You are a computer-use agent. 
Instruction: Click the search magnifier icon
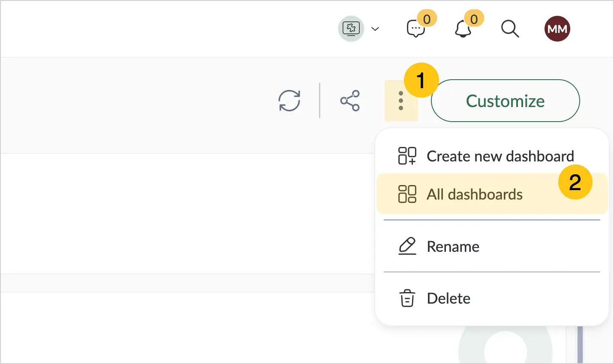510,29
